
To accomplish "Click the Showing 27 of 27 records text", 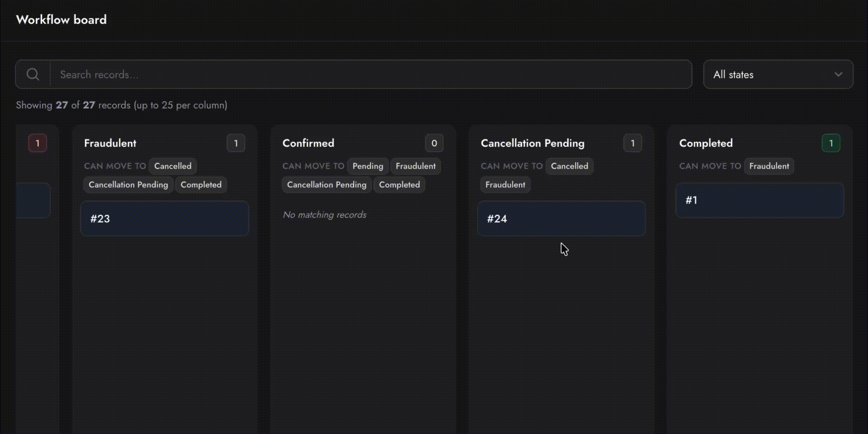I will tap(121, 105).
